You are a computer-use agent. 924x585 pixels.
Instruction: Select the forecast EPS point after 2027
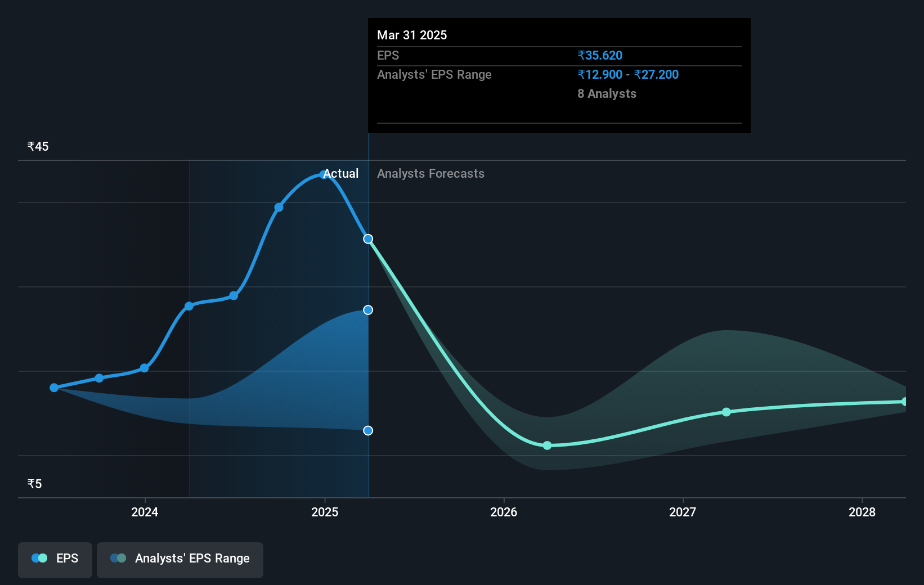[726, 412]
